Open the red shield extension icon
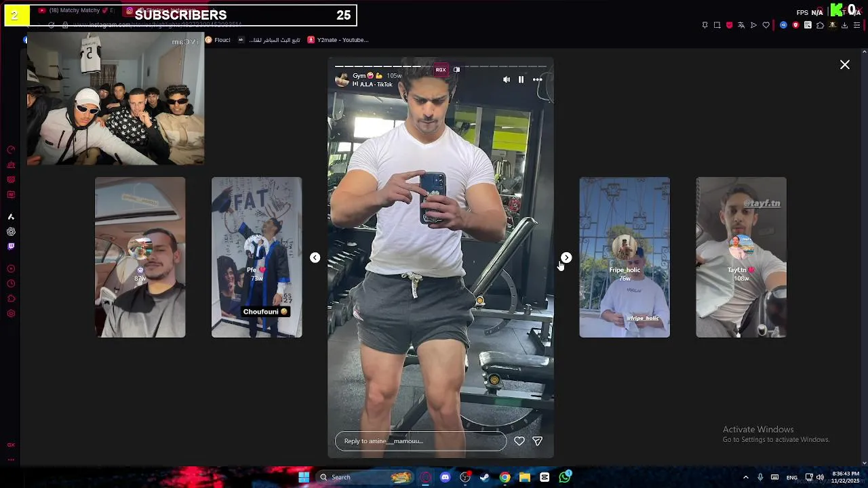The image size is (868, 488). tap(795, 25)
